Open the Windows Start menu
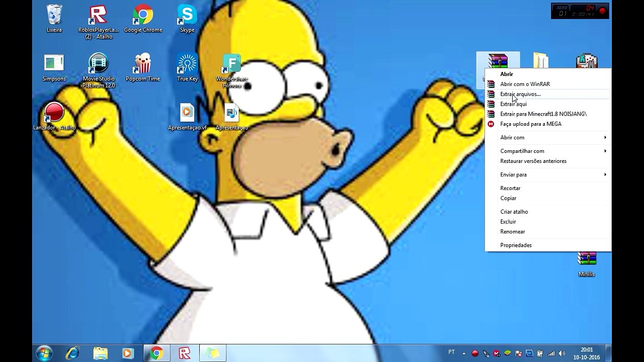Screen dimensions: 644x362 pos(44,353)
